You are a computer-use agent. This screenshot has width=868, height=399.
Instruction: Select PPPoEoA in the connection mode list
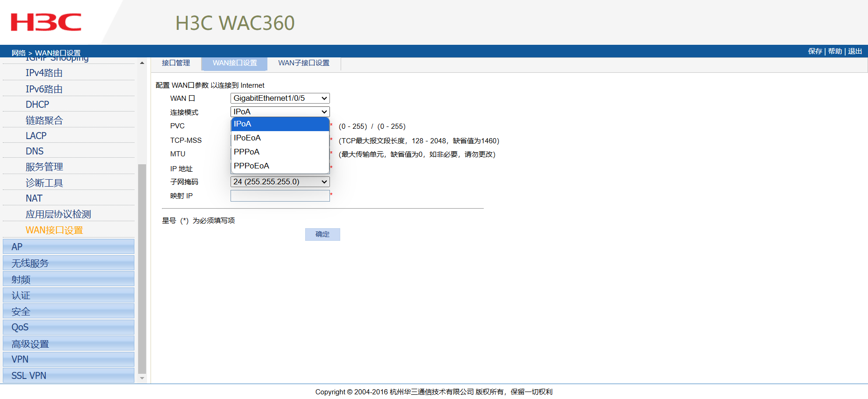point(280,166)
